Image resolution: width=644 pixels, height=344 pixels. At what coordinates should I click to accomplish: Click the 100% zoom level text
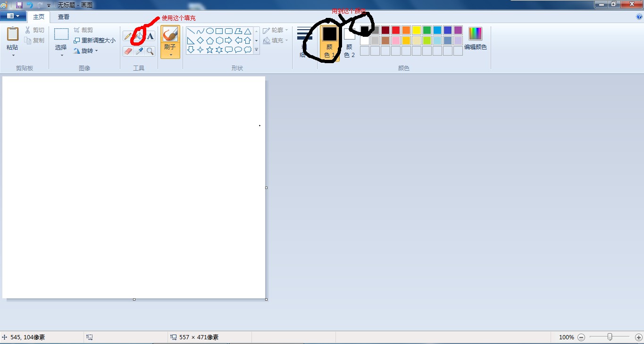point(566,337)
